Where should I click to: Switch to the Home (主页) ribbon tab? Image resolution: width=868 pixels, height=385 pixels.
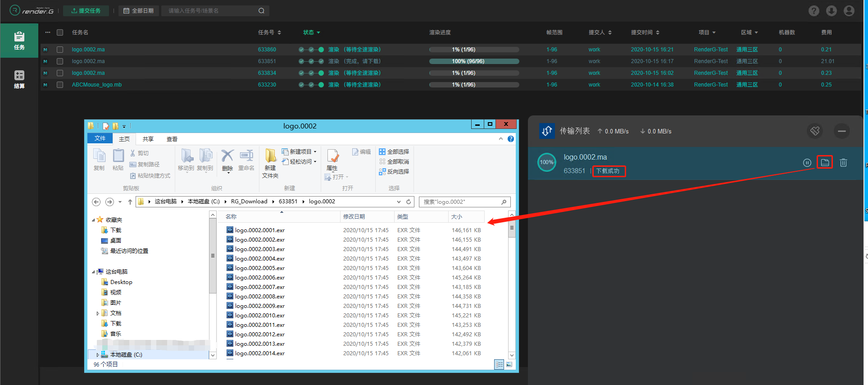124,139
